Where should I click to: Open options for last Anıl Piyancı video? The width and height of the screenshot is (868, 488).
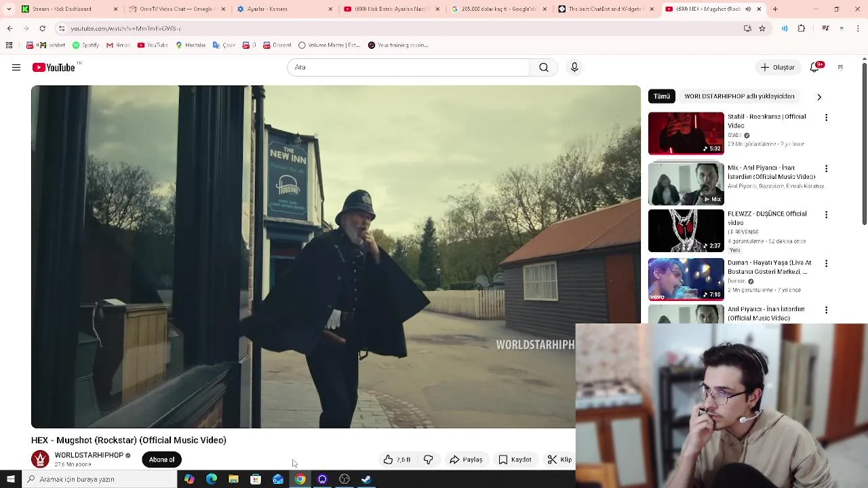pyautogui.click(x=826, y=310)
